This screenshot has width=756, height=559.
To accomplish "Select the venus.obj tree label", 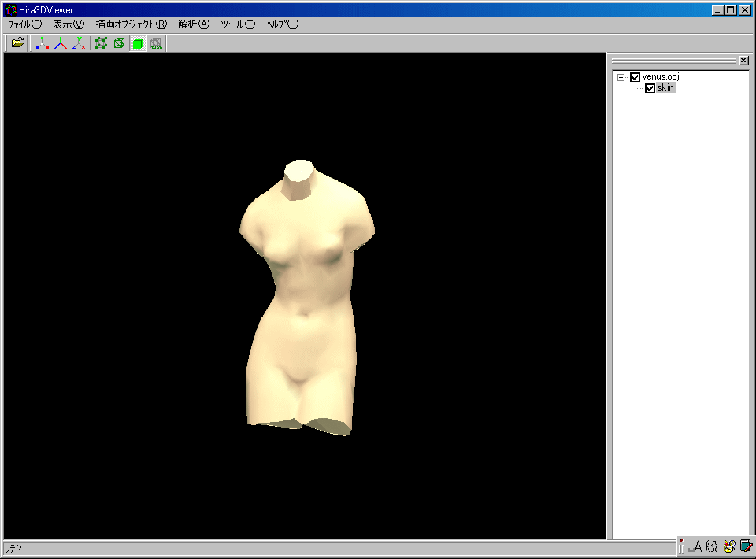I will 661,76.
